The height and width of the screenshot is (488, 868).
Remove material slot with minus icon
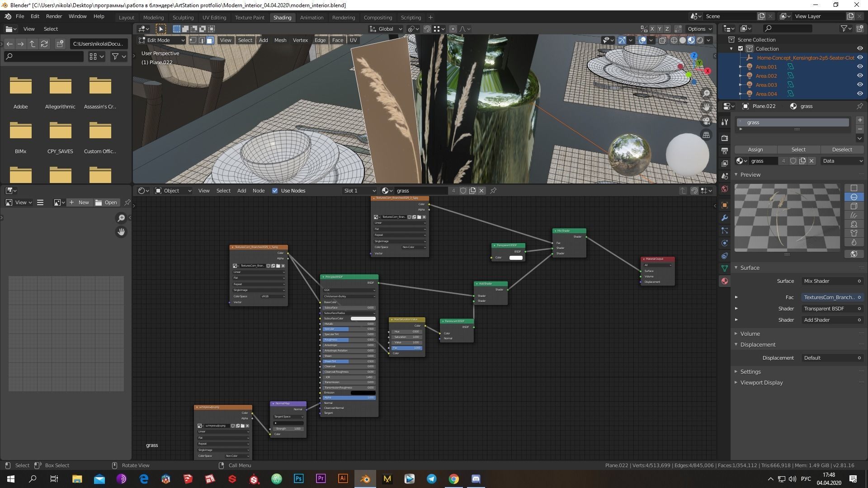click(x=859, y=129)
